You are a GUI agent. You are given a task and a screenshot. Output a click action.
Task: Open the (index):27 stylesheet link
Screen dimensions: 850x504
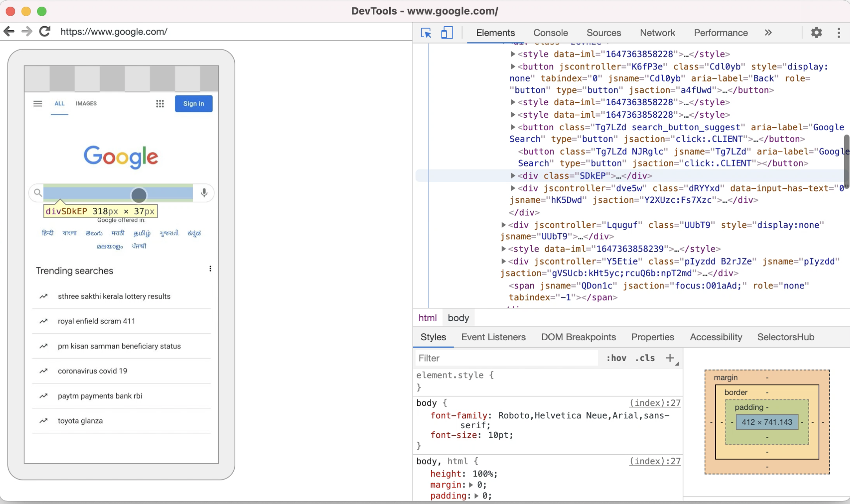(x=654, y=403)
